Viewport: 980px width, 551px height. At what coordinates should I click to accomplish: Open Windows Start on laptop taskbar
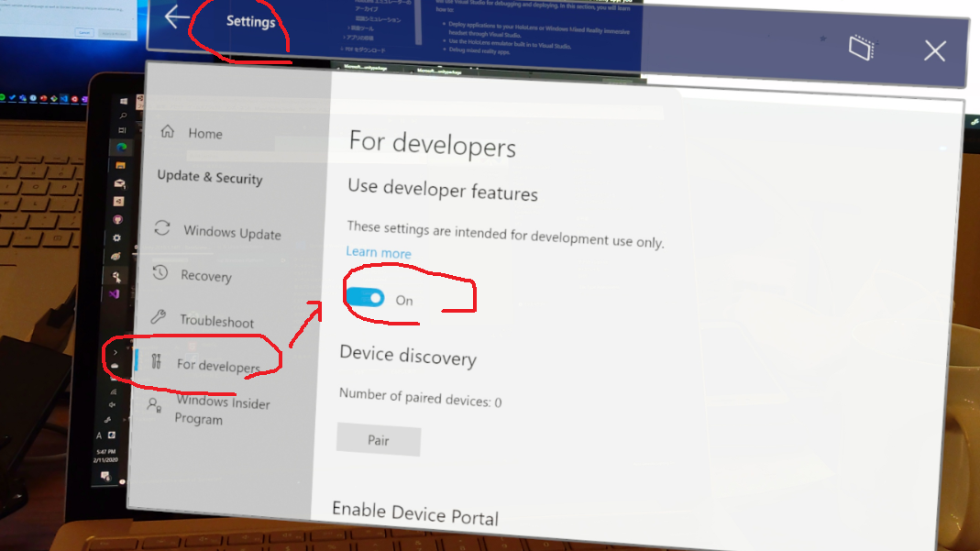[x=124, y=101]
